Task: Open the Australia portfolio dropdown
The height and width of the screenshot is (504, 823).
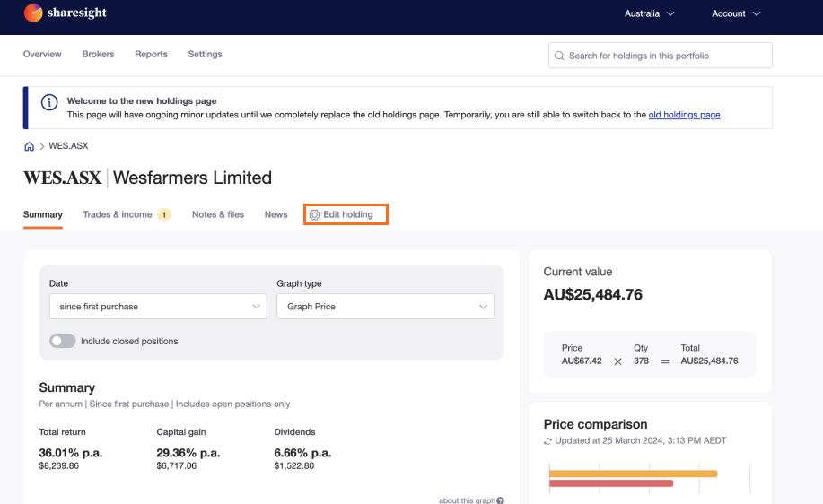Action: [x=649, y=13]
